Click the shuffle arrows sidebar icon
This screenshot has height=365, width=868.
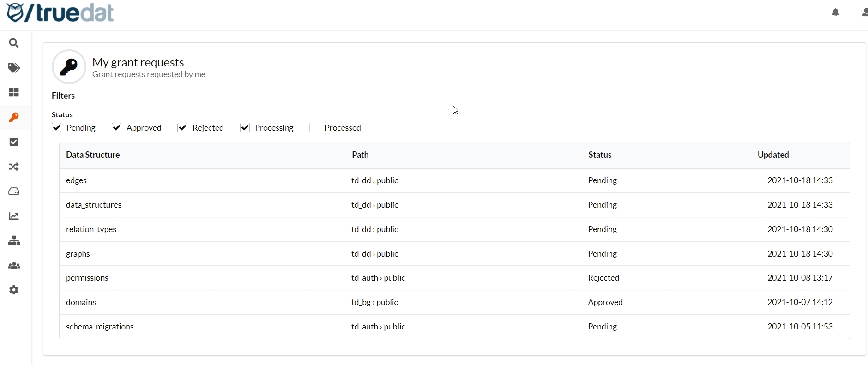click(14, 167)
